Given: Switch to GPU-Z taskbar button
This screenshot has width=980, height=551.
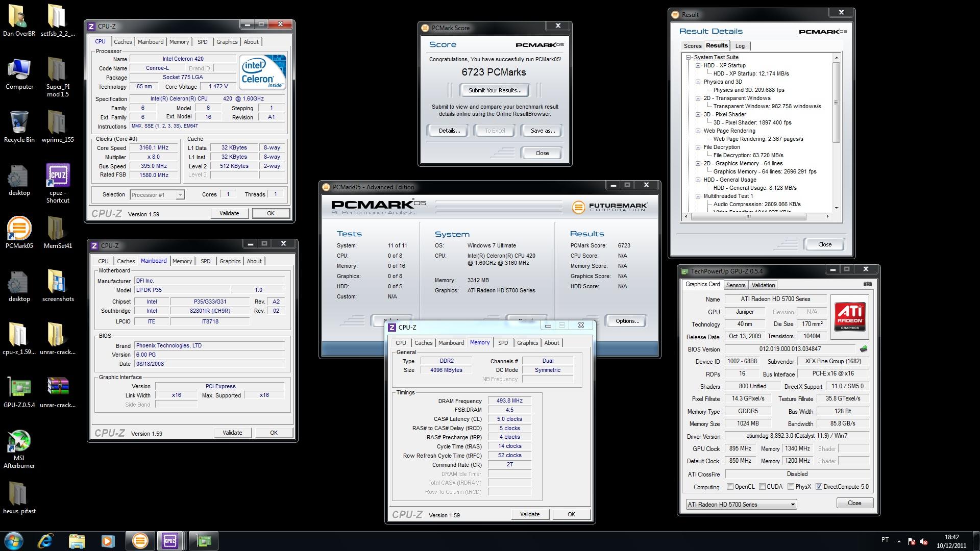Looking at the screenshot, I should pos(204,541).
